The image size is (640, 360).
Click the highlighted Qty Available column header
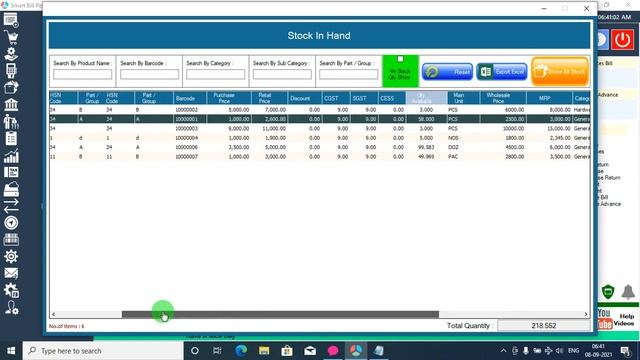pos(427,98)
